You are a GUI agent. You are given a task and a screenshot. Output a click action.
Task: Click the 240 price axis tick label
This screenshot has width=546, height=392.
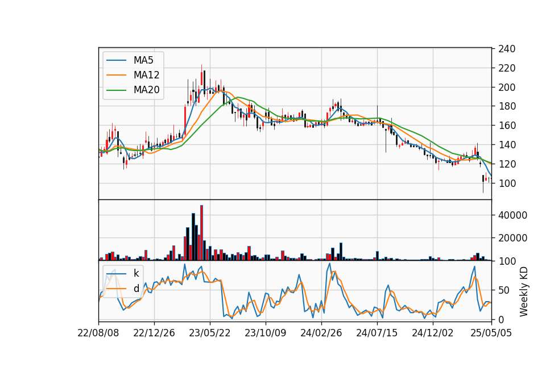[507, 49]
